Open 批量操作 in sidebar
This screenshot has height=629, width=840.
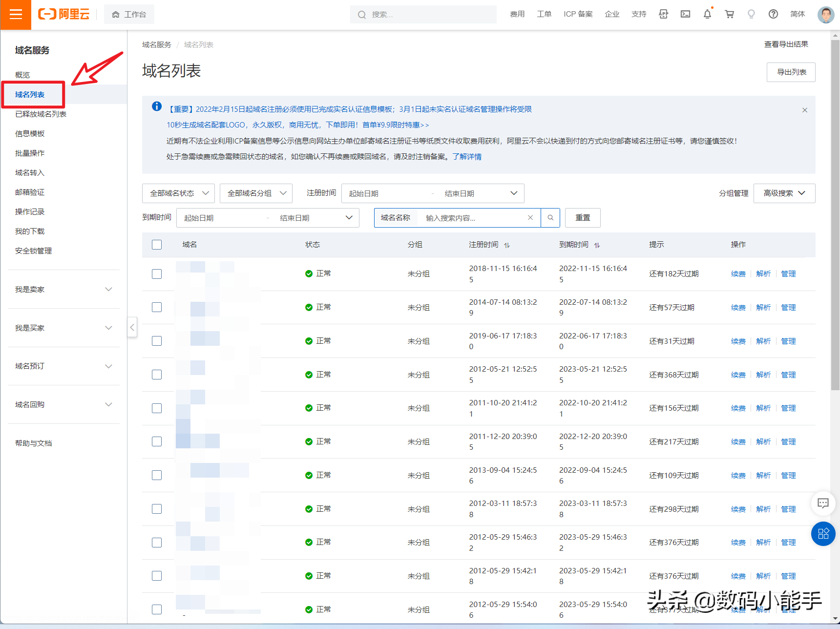point(30,153)
